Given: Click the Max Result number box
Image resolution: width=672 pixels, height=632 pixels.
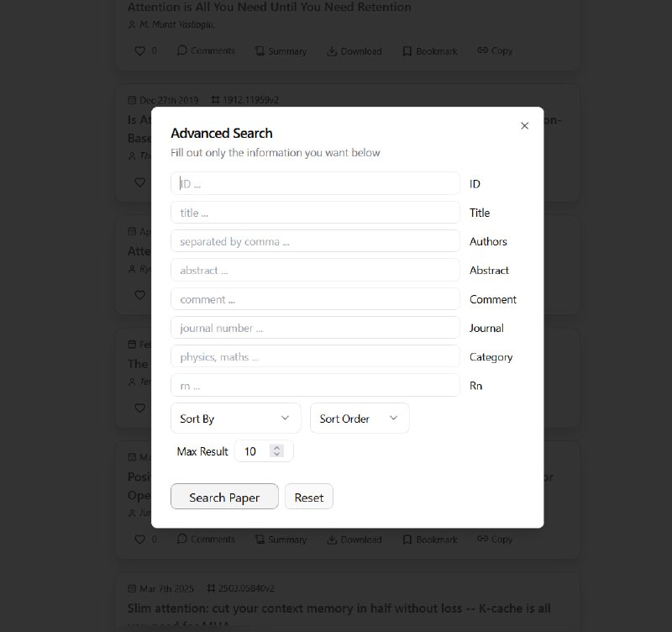Looking at the screenshot, I should (264, 451).
